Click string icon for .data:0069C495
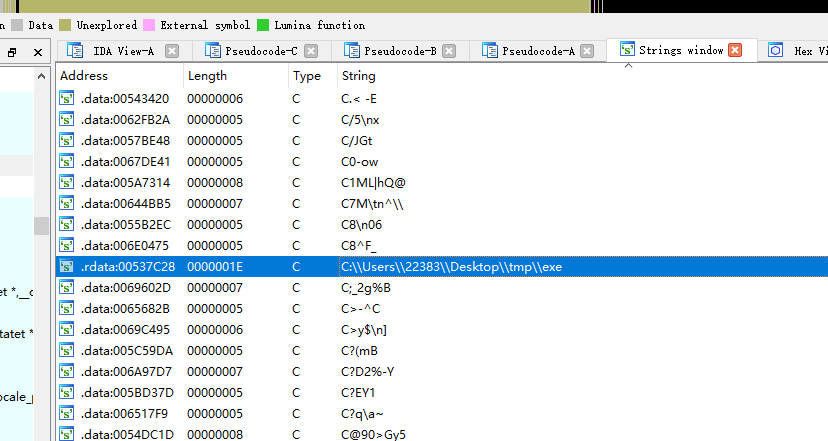This screenshot has height=441, width=828. pos(67,330)
